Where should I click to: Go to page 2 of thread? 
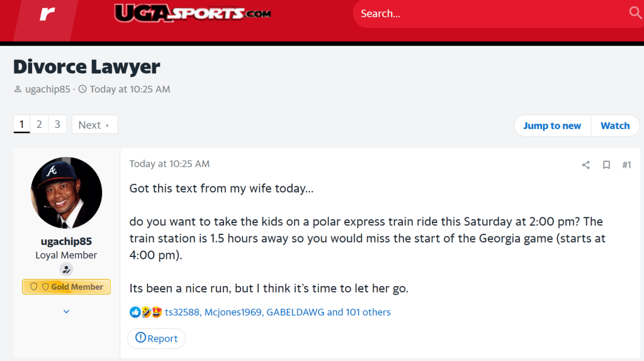39,125
